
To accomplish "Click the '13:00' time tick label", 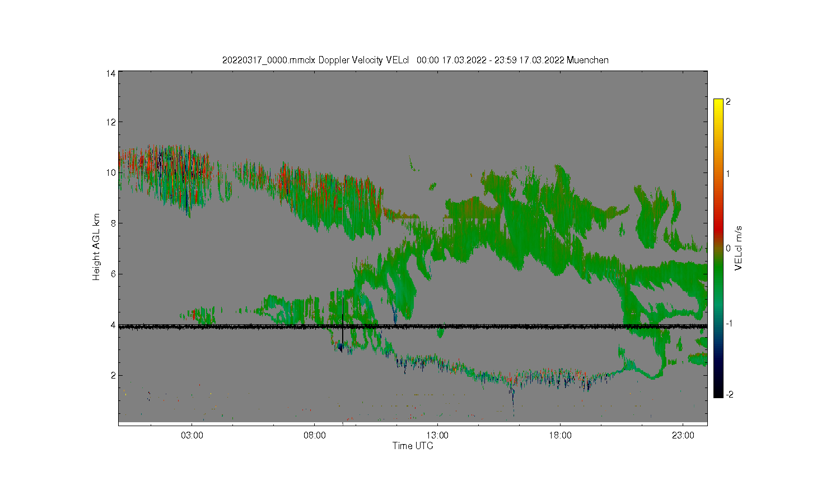I will (437, 435).
